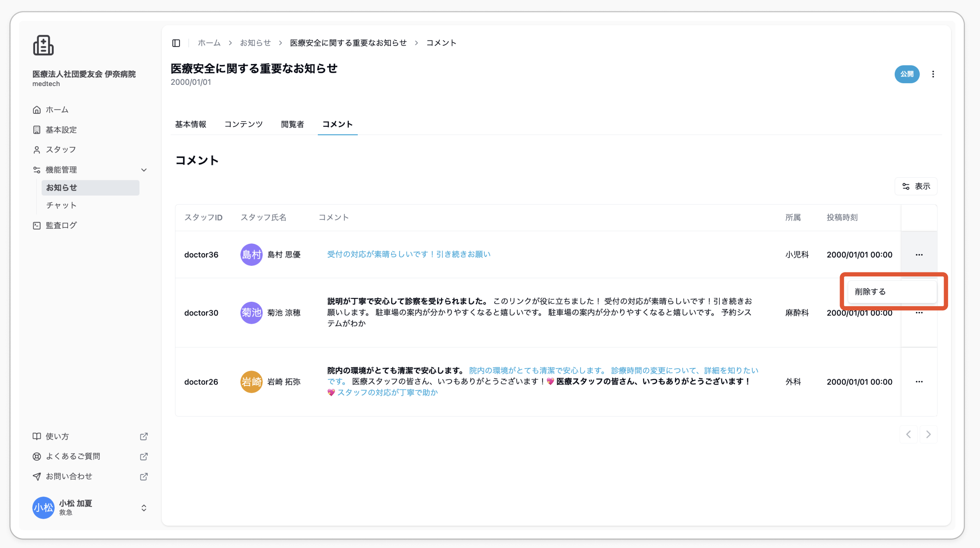This screenshot has height=548, width=980.
Task: Click the 基本設定 building icon
Action: (x=37, y=130)
